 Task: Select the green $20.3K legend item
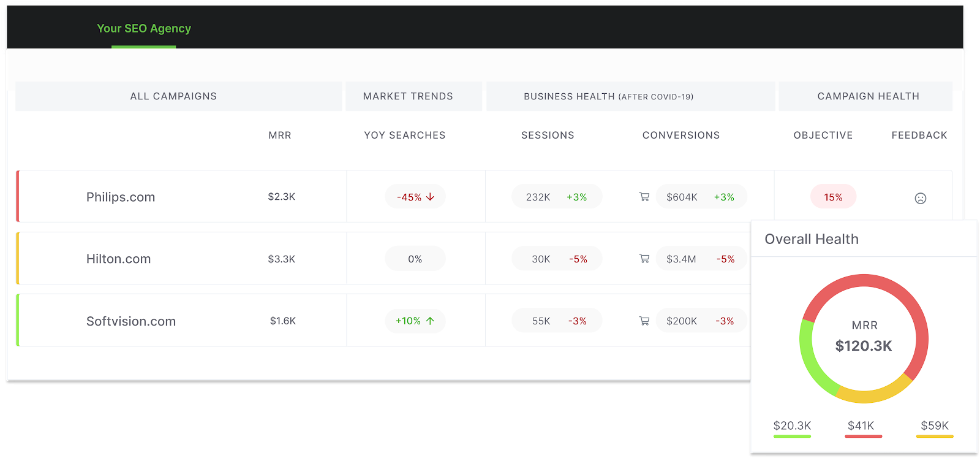[x=792, y=428]
